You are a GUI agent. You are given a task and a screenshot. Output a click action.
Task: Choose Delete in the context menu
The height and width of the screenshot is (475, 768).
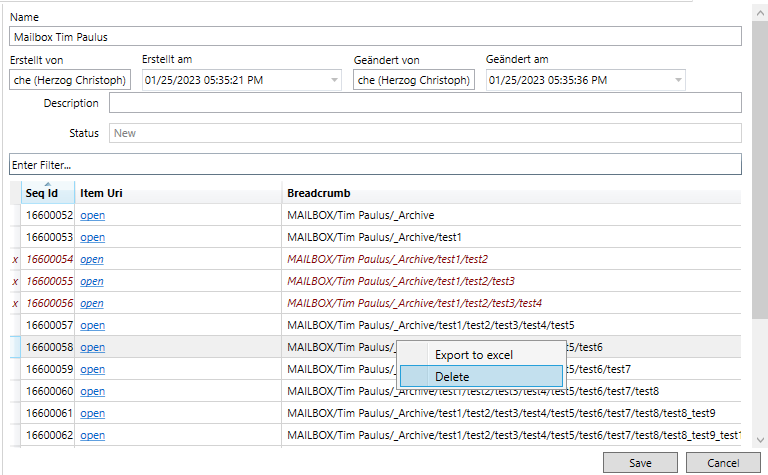click(x=481, y=377)
